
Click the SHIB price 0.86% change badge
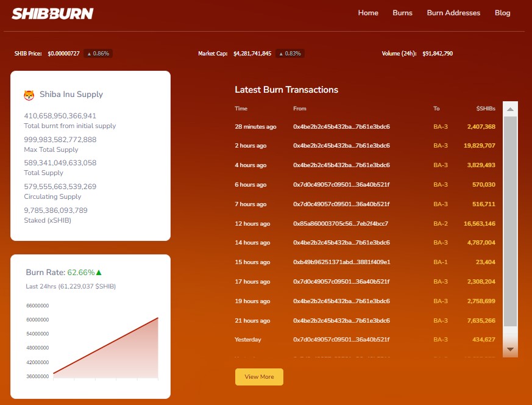(98, 54)
